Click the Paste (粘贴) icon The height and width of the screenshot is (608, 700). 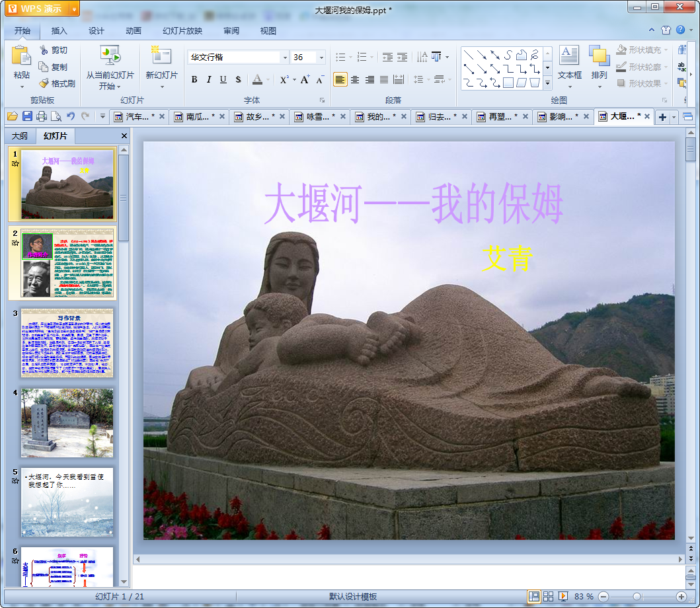[x=21, y=56]
